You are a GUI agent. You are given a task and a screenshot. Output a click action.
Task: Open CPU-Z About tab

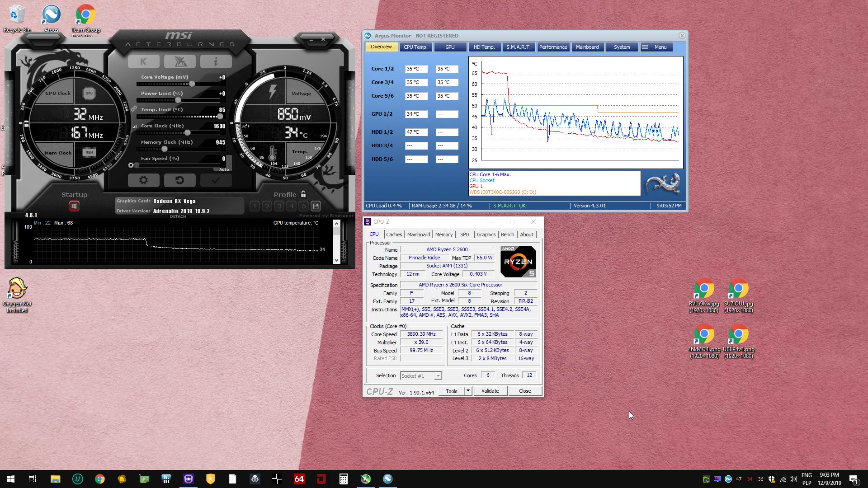(527, 235)
